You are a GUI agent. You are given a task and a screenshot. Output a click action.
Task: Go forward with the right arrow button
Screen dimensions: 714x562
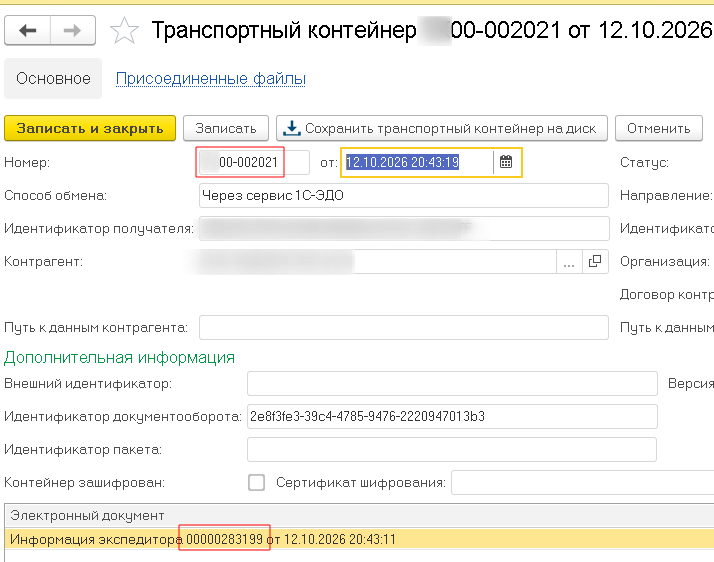73,31
